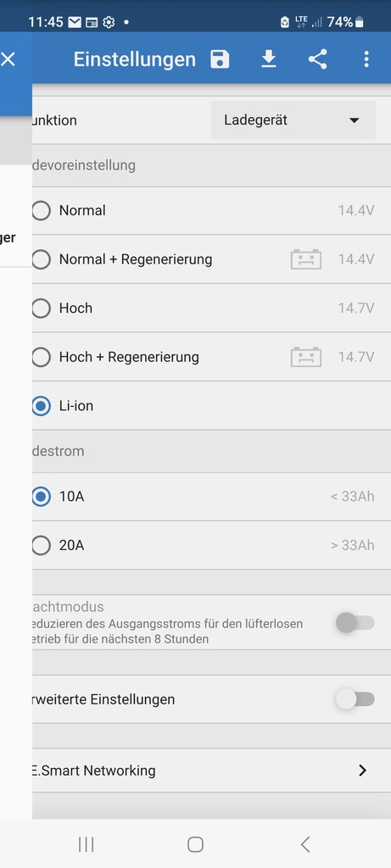The width and height of the screenshot is (391, 868).
Task: Tap the Einstellungen header title
Action: coord(135,59)
